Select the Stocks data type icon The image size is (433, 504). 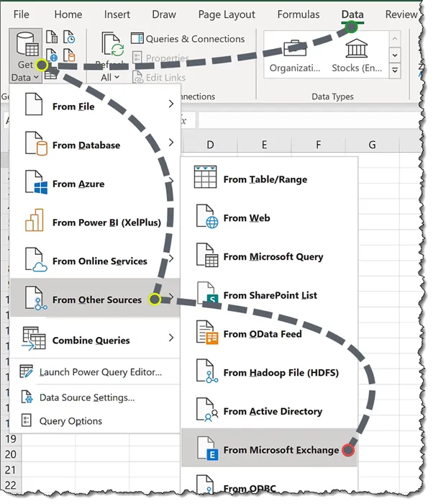tap(355, 49)
